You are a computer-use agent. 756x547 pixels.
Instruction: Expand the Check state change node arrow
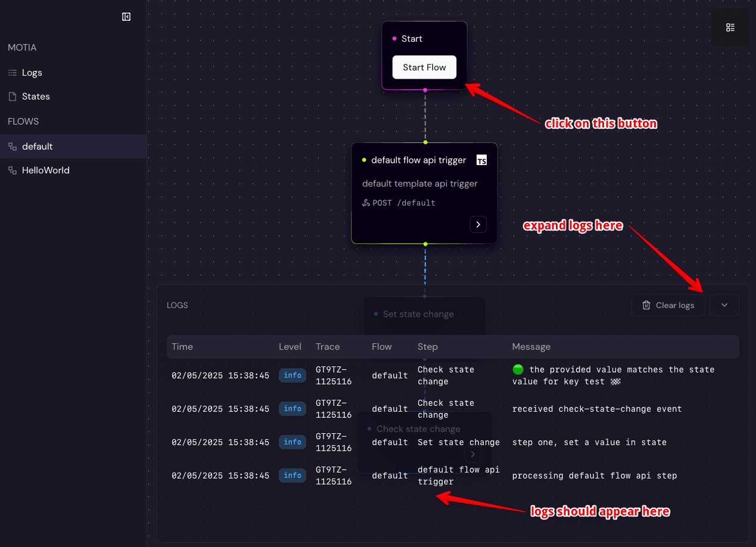pyautogui.click(x=473, y=455)
